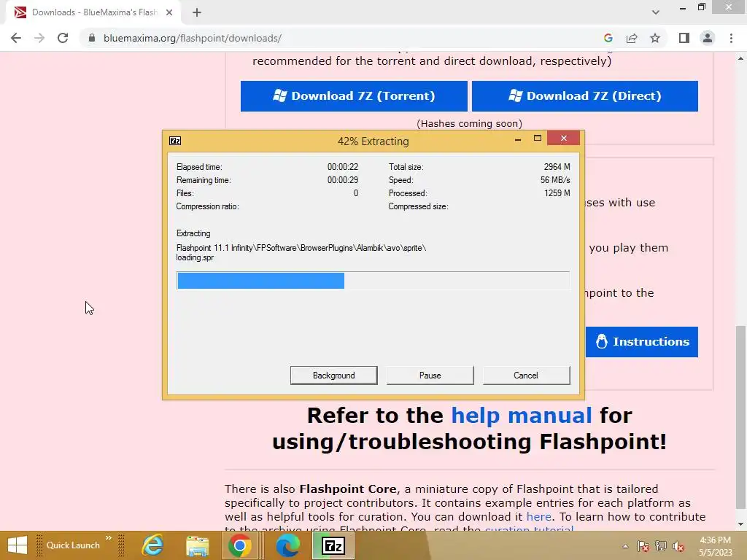Open the Linux Instructions button
This screenshot has height=560, width=747.
coord(642,342)
